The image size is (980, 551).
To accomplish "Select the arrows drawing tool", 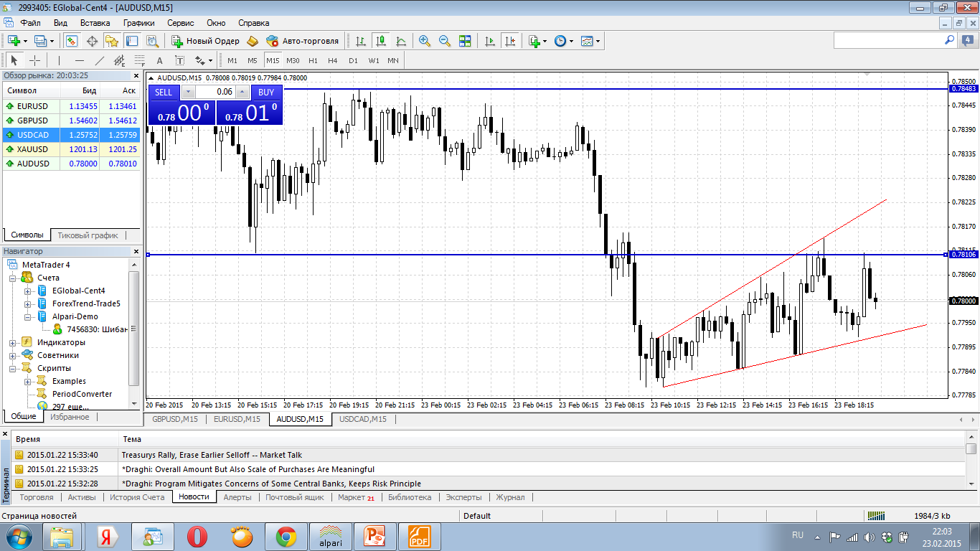I will [x=199, y=60].
